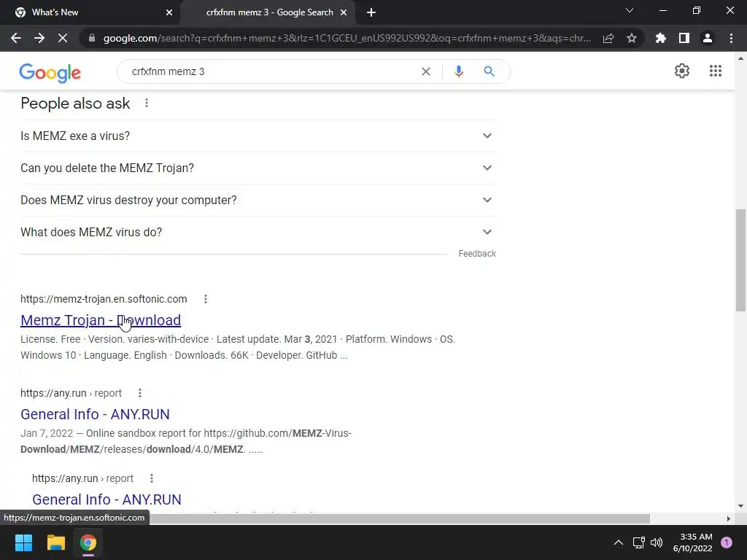Open the first General Info - ANY.RUN link
Image resolution: width=747 pixels, height=560 pixels.
pos(95,414)
